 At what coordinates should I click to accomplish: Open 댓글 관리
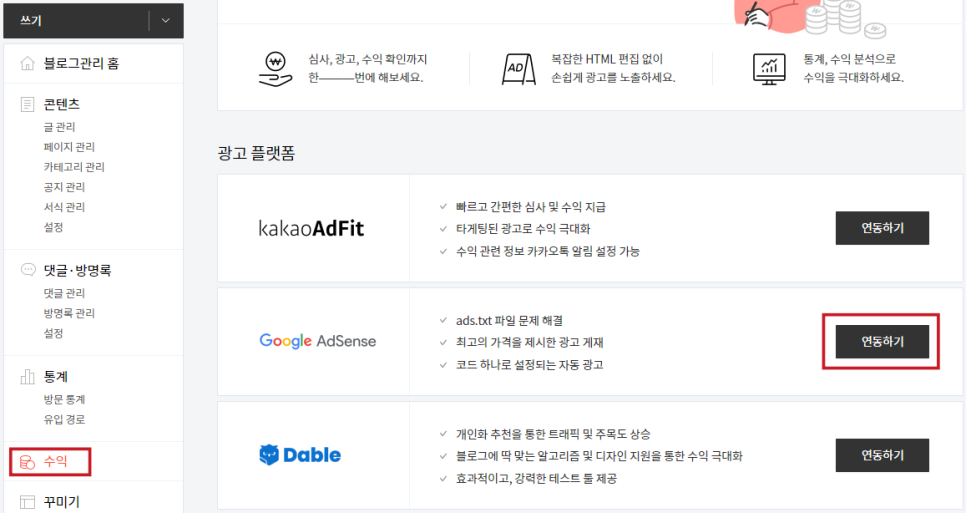click(64, 293)
